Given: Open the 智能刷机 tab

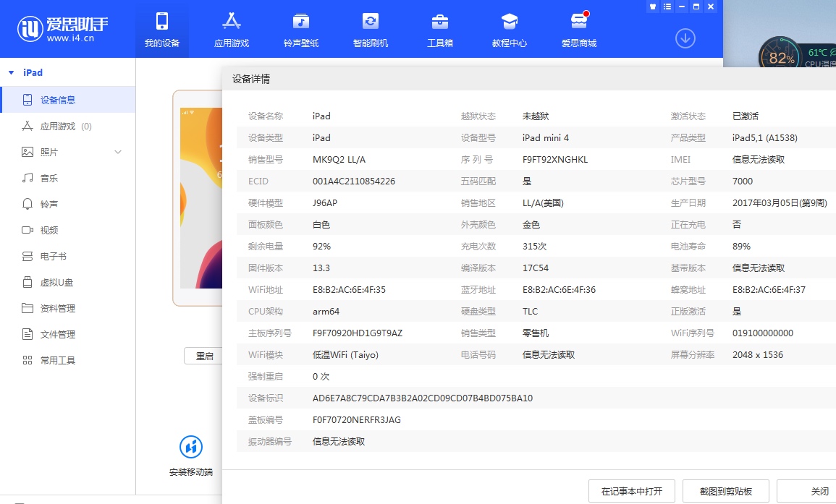Looking at the screenshot, I should tap(371, 30).
